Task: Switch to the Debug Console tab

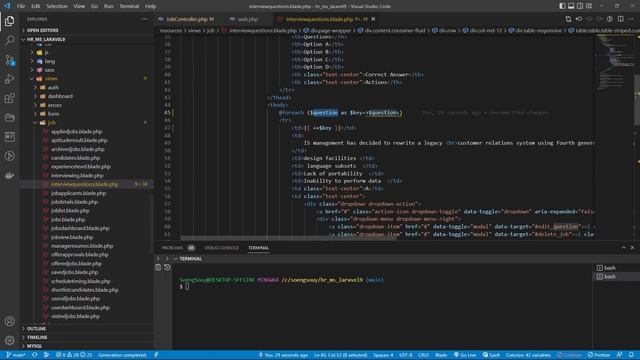Action: click(221, 248)
